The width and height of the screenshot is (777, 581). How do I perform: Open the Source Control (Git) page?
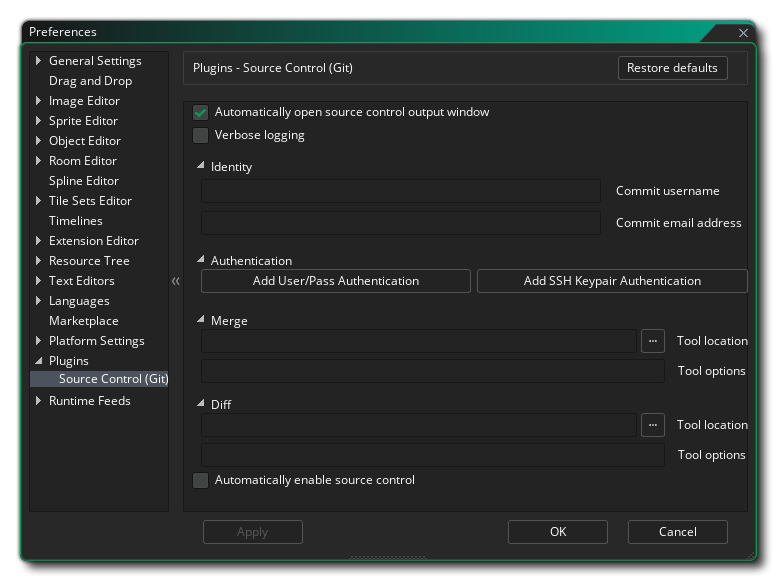coord(112,379)
